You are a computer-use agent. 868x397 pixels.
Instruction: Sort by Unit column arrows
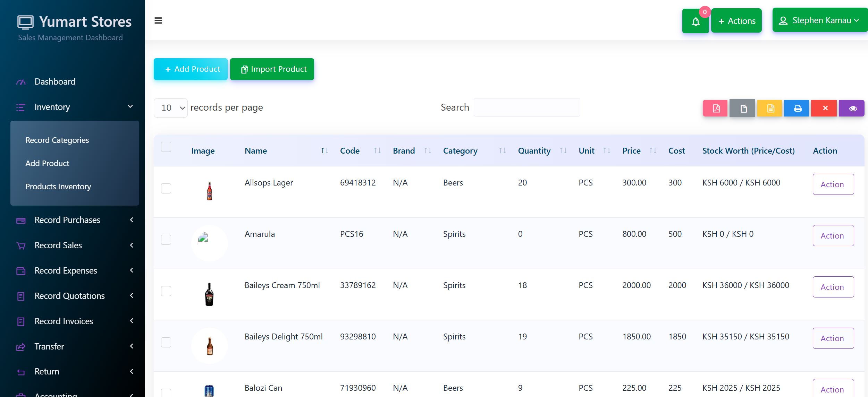click(607, 150)
